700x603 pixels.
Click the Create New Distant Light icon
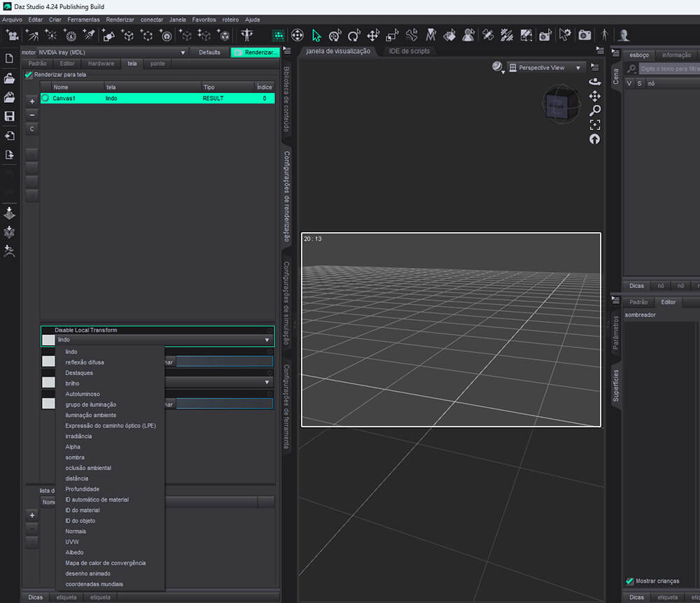[31, 35]
